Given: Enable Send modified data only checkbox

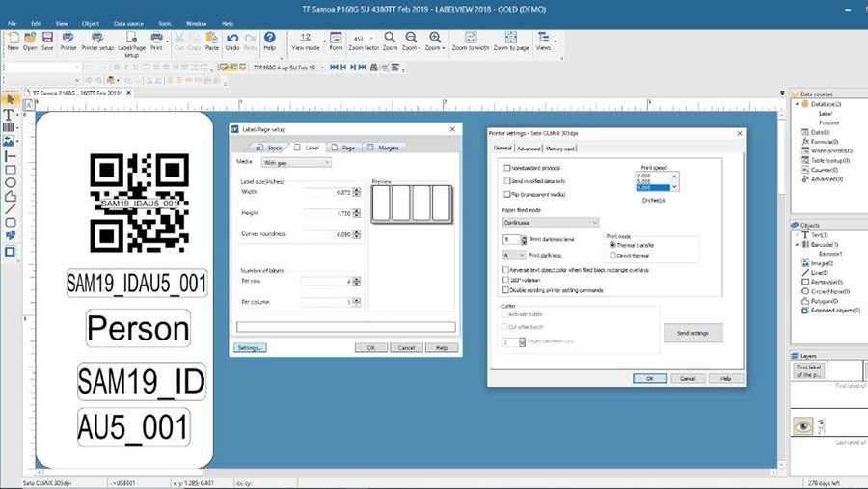Looking at the screenshot, I should coord(507,181).
